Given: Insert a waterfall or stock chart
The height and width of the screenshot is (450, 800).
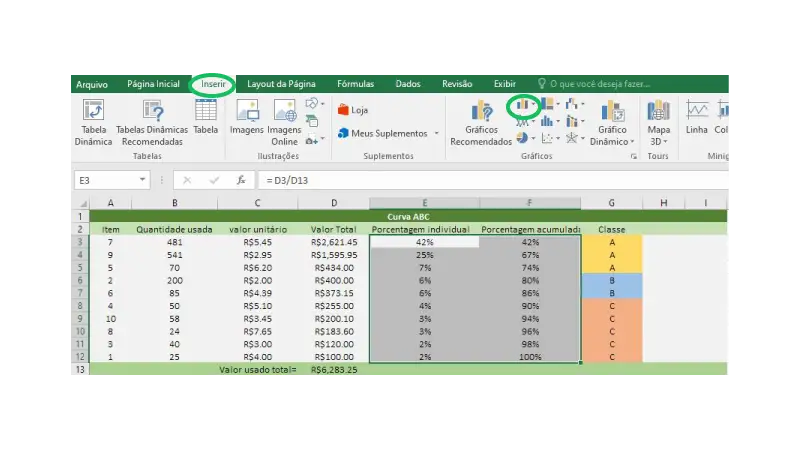Looking at the screenshot, I should pyautogui.click(x=571, y=104).
